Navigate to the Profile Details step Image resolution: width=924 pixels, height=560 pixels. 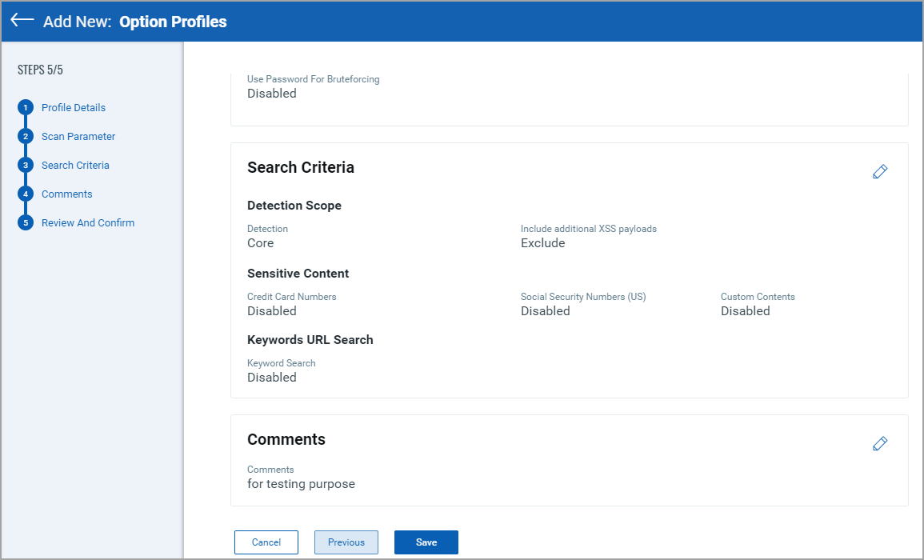73,107
